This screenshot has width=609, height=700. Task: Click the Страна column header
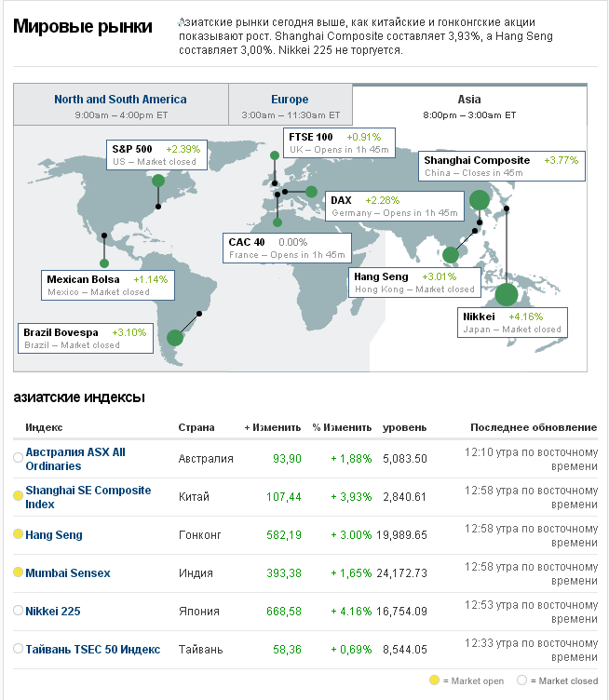196,427
